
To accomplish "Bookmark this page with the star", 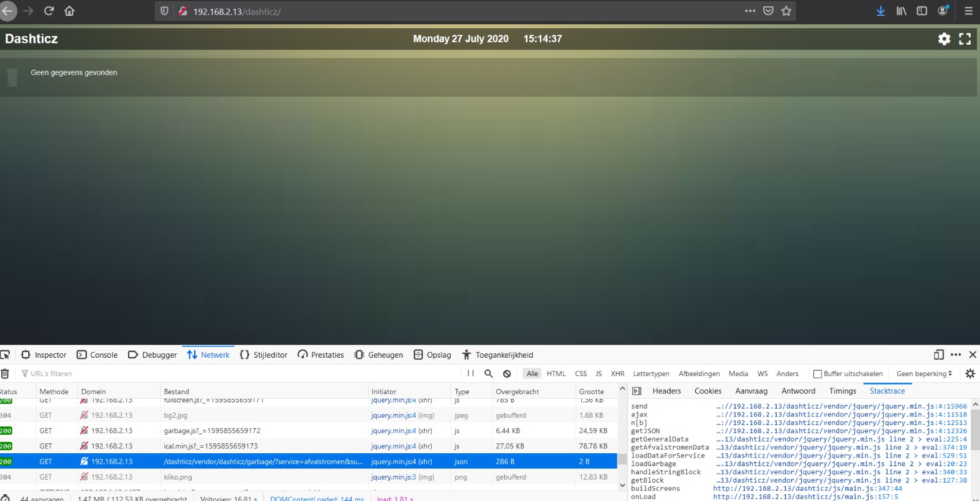I will (x=786, y=11).
